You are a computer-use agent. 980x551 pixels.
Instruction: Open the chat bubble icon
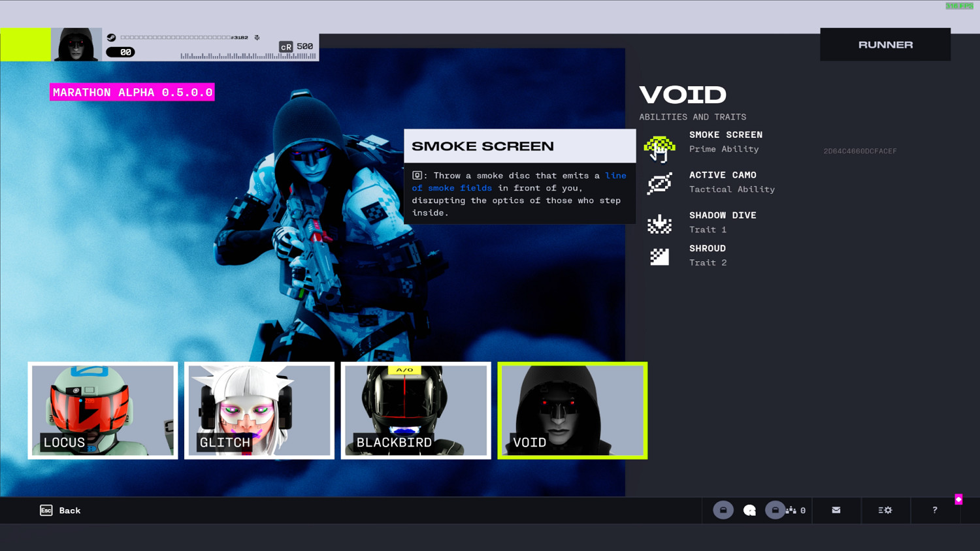tap(749, 511)
